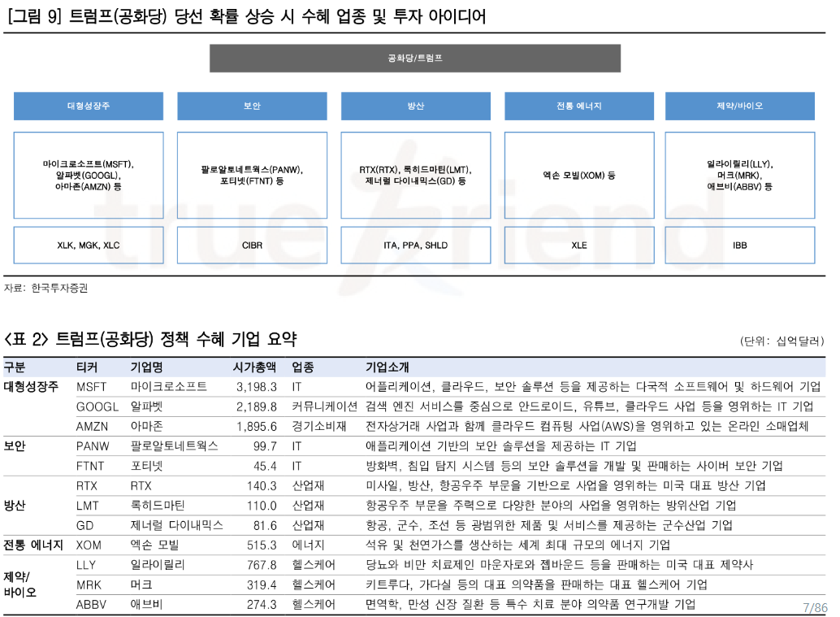Click the 록히드마틴 company name cell
The width and height of the screenshot is (840, 617).
coord(158,506)
